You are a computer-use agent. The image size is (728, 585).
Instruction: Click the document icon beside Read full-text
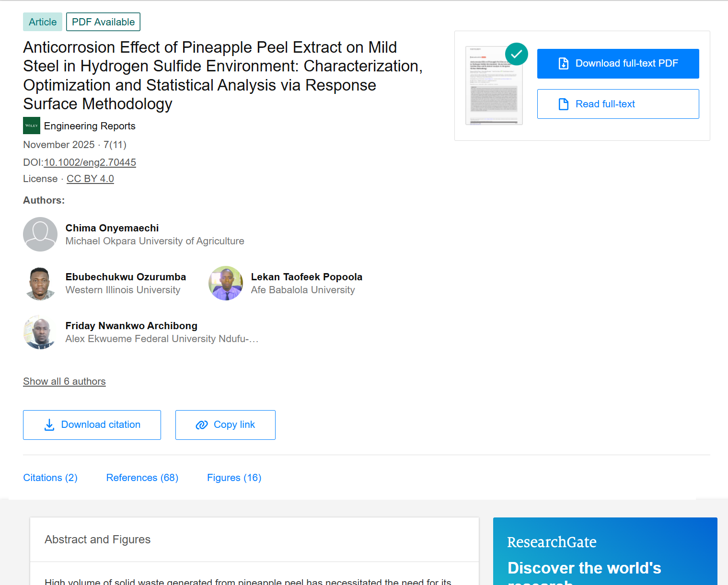coord(564,104)
